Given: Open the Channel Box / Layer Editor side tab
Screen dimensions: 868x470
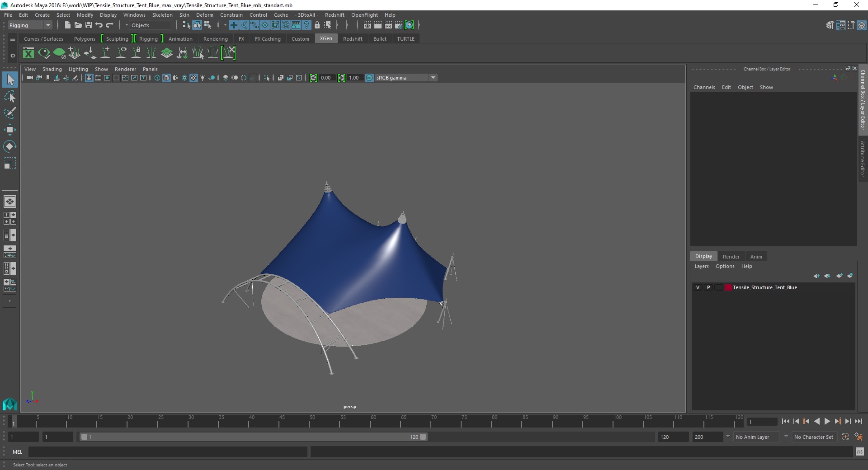Looking at the screenshot, I should pyautogui.click(x=863, y=99).
